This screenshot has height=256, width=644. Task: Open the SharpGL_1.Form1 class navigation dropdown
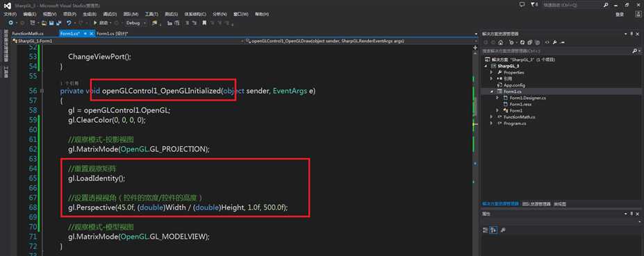(x=127, y=41)
